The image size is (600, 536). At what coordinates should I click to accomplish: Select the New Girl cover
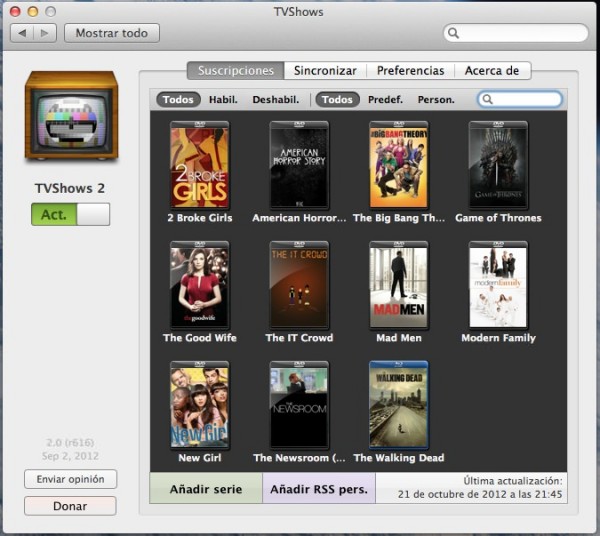[x=199, y=405]
